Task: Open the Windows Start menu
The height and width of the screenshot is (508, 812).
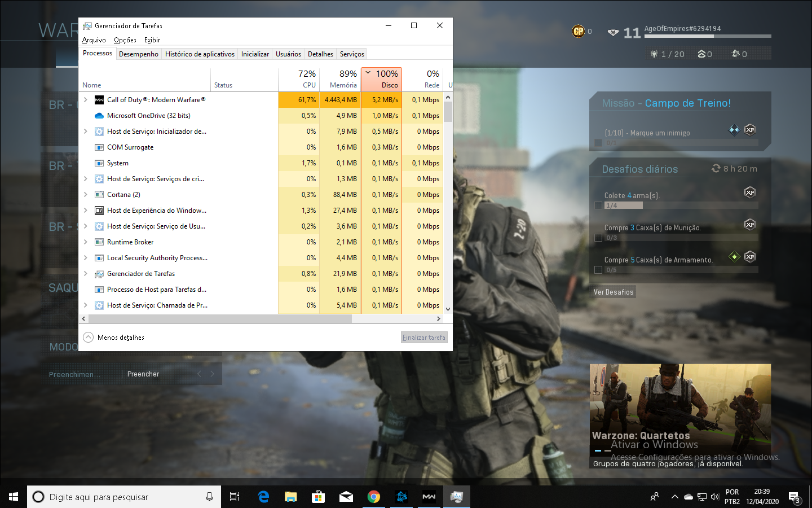Action: [x=14, y=497]
